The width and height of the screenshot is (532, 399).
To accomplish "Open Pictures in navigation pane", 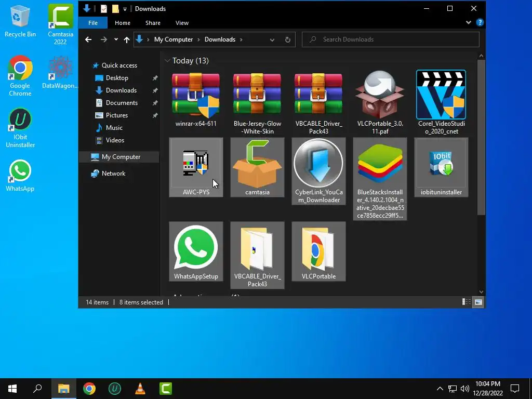I will (117, 115).
